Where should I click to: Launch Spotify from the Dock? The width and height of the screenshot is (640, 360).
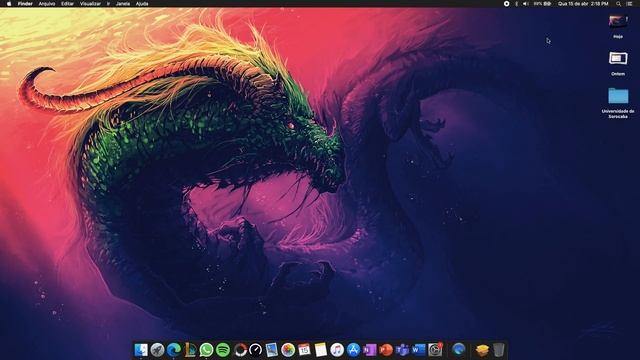pos(223,350)
